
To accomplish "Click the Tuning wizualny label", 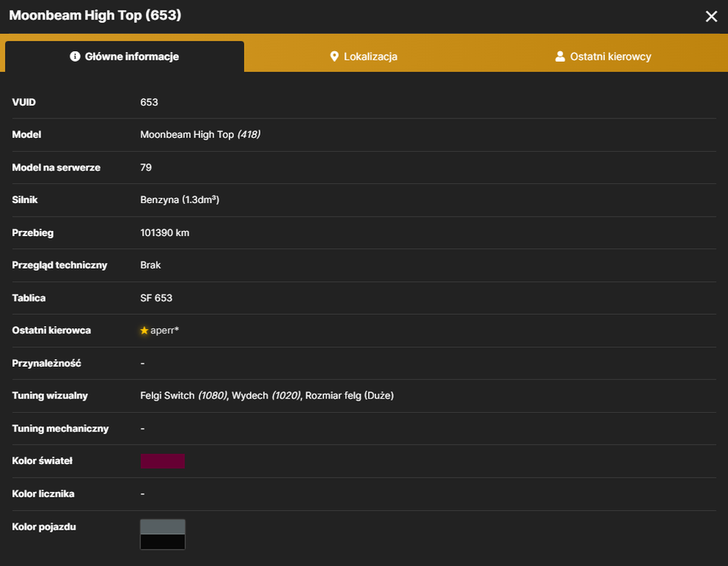I will 50,395.
